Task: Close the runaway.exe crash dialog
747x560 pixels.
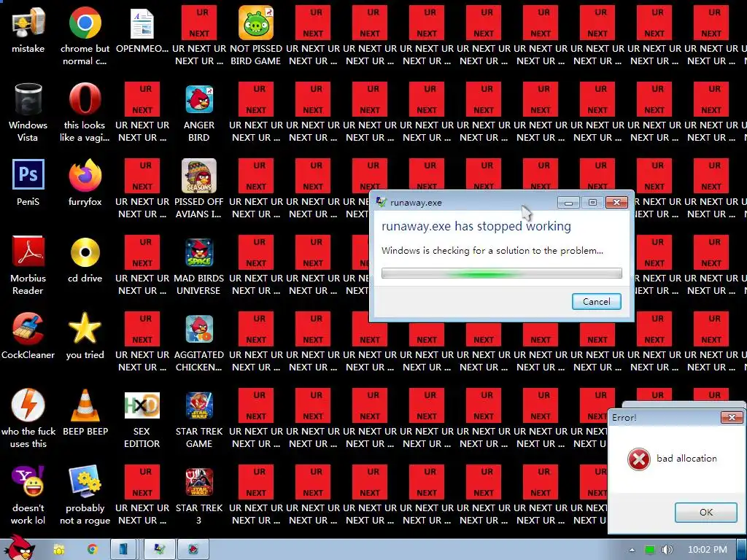Action: pos(616,203)
